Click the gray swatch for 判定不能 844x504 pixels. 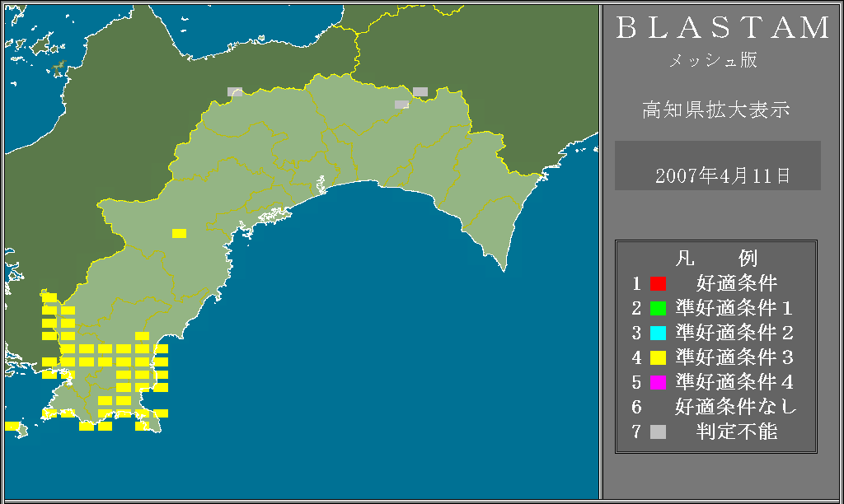tap(658, 432)
